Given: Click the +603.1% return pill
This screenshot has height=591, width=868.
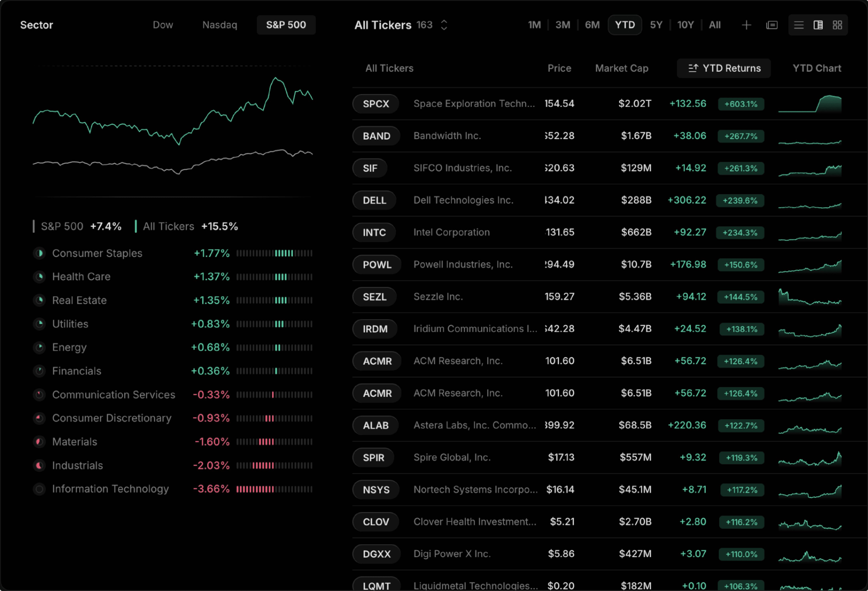Looking at the screenshot, I should [741, 104].
